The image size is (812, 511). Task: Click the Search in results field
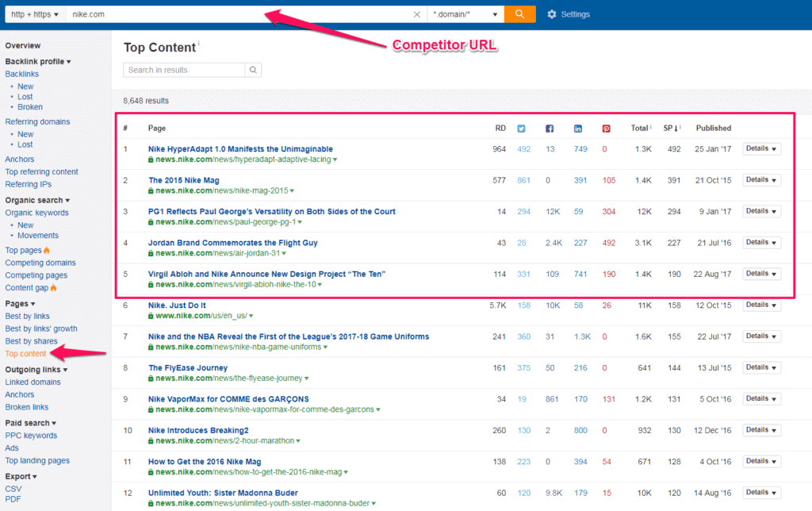184,70
